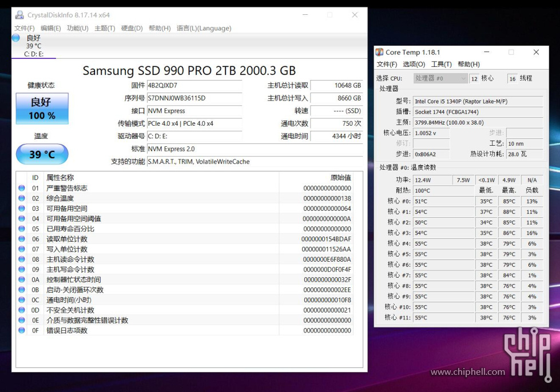
Task: Click the 39 °C temperature button
Action: point(42,154)
